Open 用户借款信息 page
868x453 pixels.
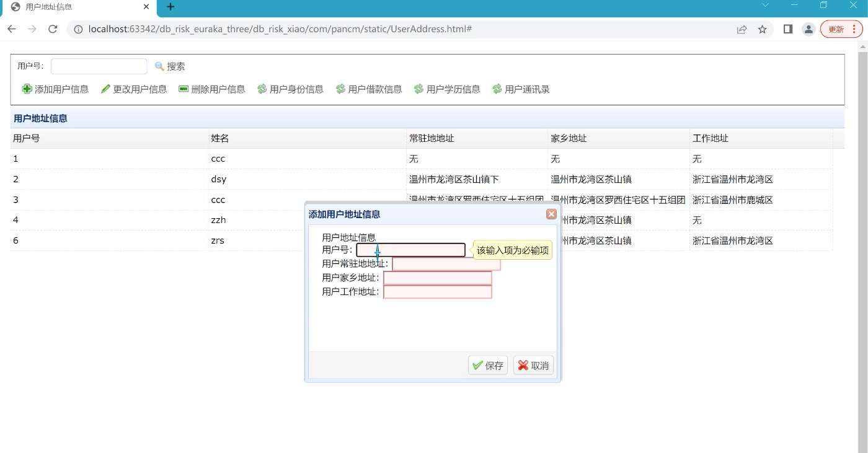coord(369,89)
